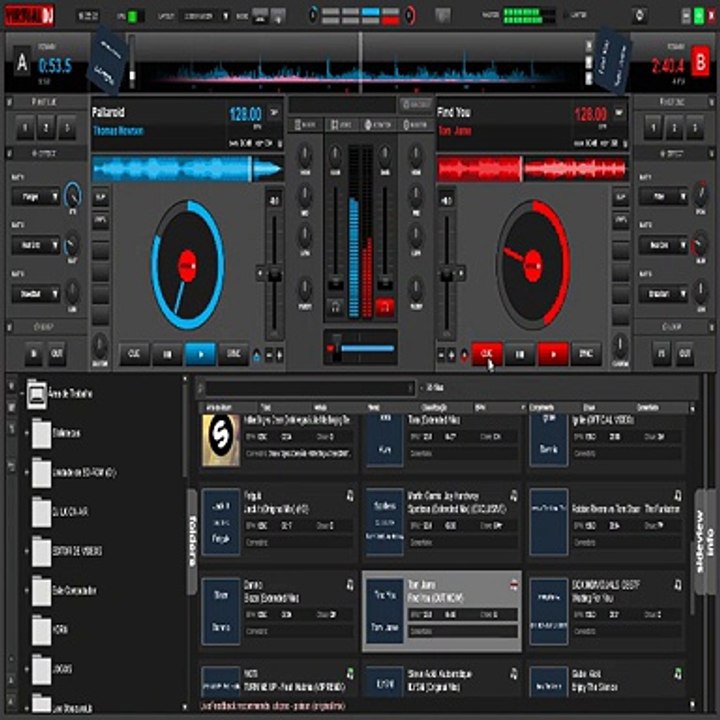720x720 pixels.
Task: Click hot cue 2 pad on deck B
Action: (x=674, y=127)
